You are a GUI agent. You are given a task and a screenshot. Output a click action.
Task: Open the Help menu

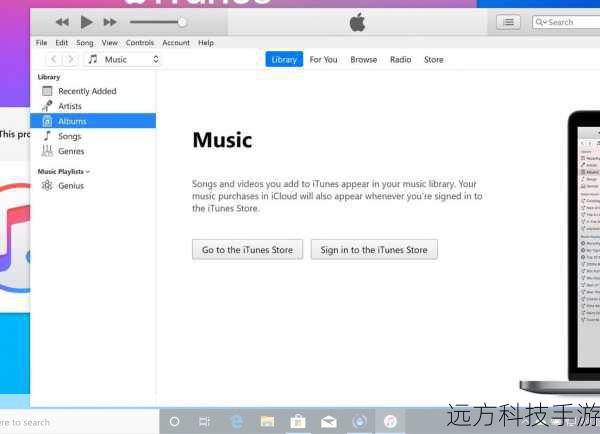point(206,43)
